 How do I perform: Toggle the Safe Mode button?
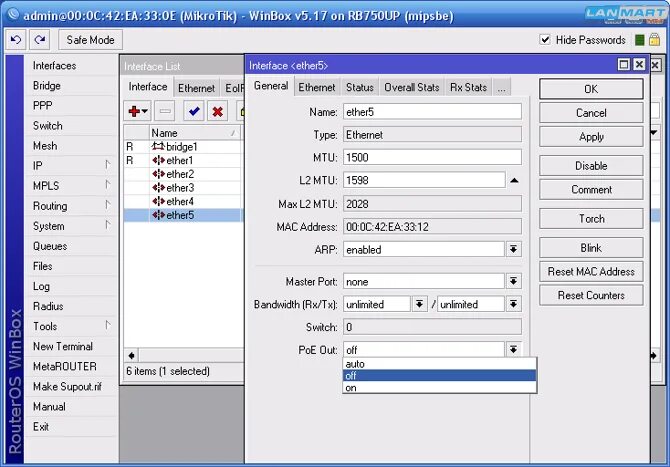coord(91,40)
